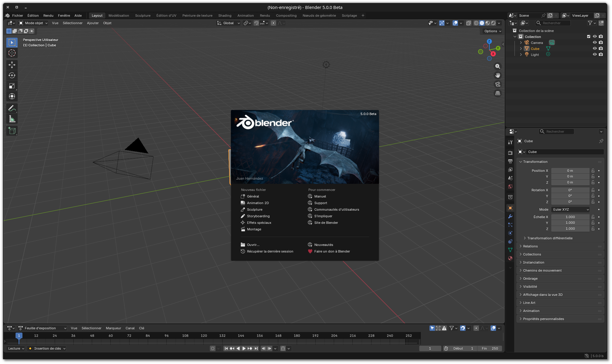
Task: Select the Annotate pencil tool
Action: click(x=12, y=108)
